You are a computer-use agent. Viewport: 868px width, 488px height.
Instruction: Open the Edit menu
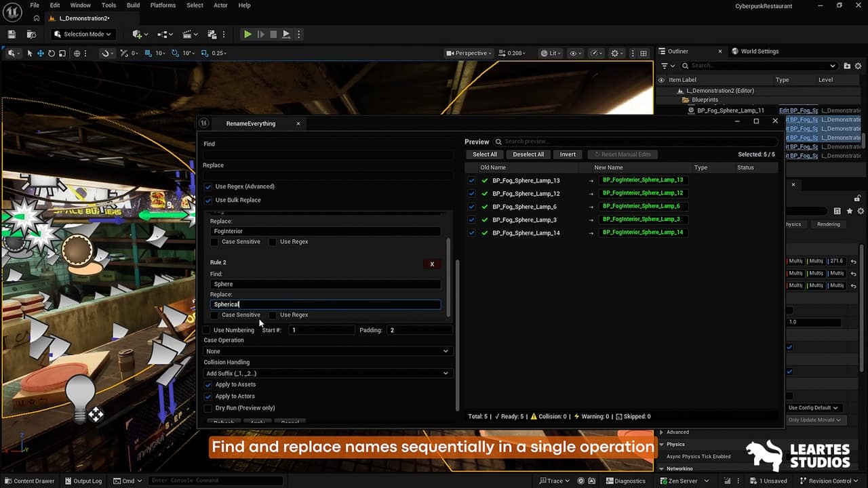(x=54, y=5)
